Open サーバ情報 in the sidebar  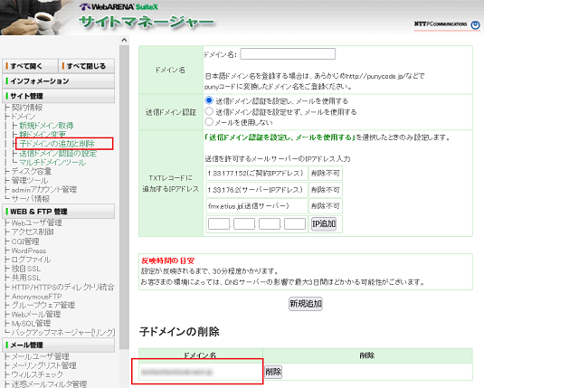coord(31,199)
